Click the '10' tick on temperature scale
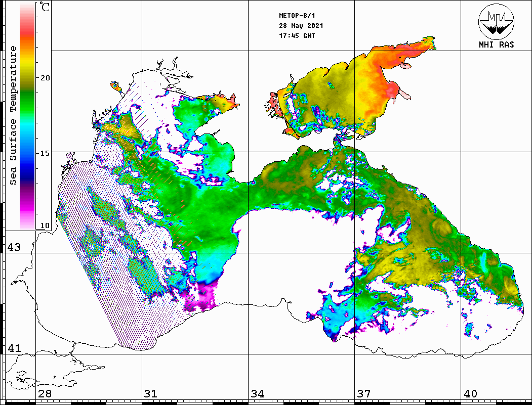The image size is (532, 405). click(45, 226)
